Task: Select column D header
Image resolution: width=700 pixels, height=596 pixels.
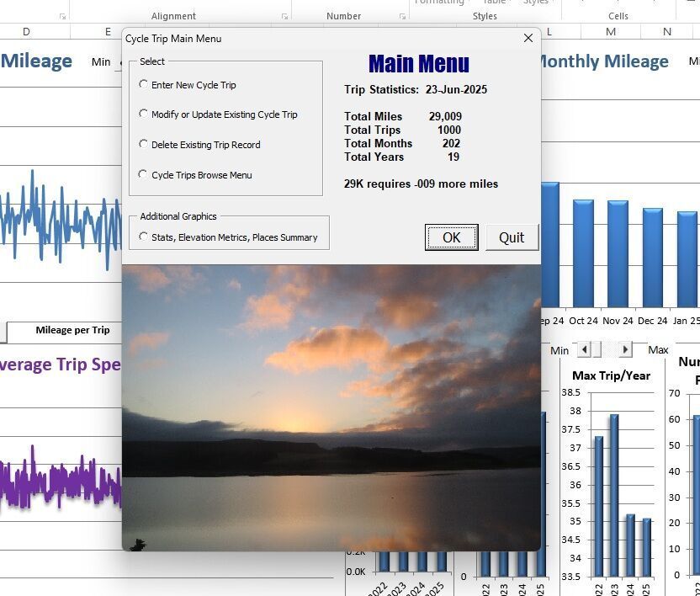Action: [26, 32]
